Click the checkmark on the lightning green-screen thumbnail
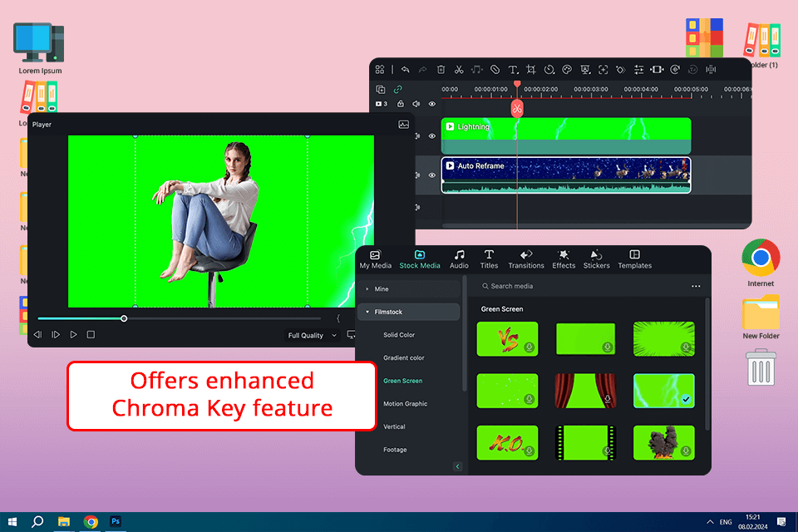 (686, 399)
